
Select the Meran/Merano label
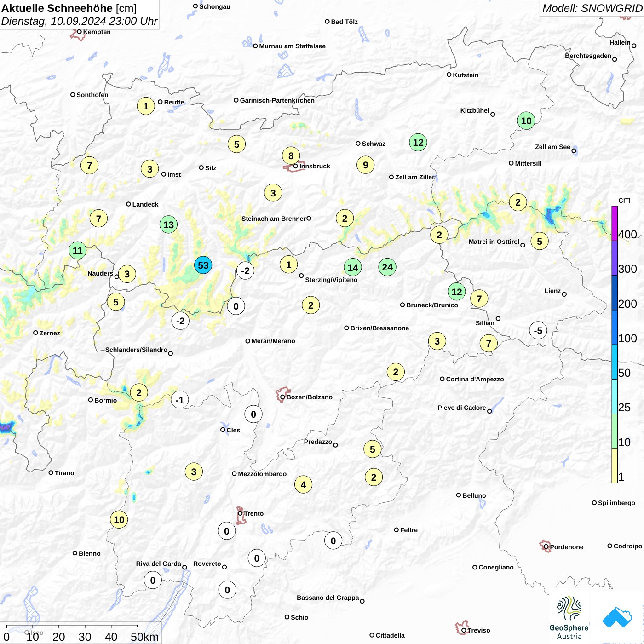pos(273,341)
